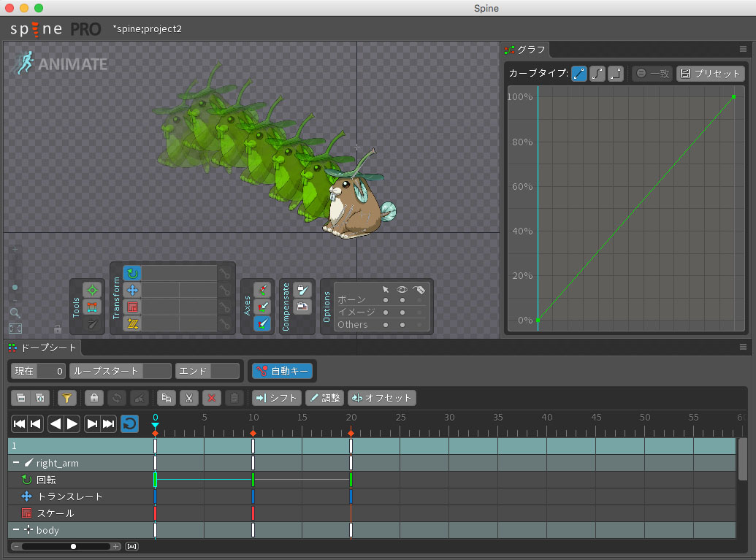Collapse all dopesheet rows
756x560 pixels.
pyautogui.click(x=20, y=398)
